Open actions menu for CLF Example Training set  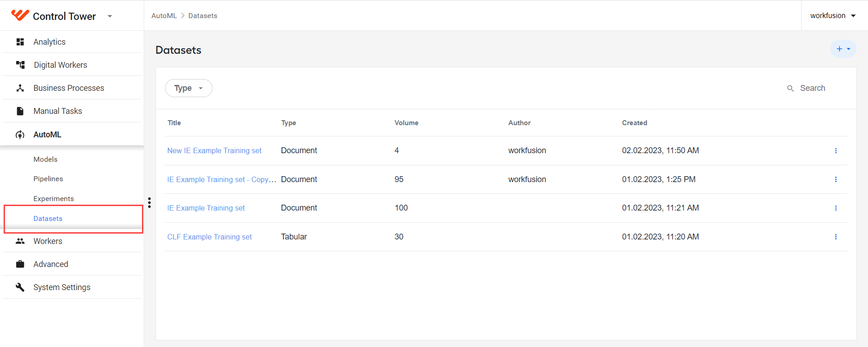click(x=835, y=237)
